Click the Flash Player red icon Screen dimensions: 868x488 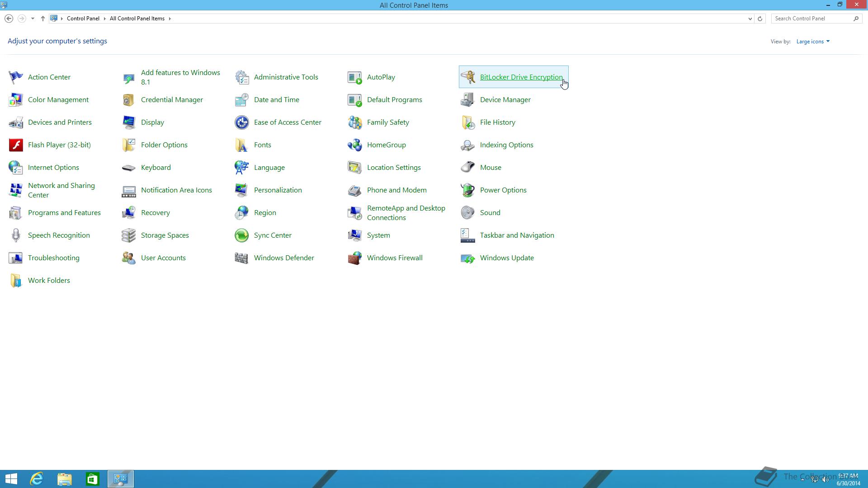(16, 145)
